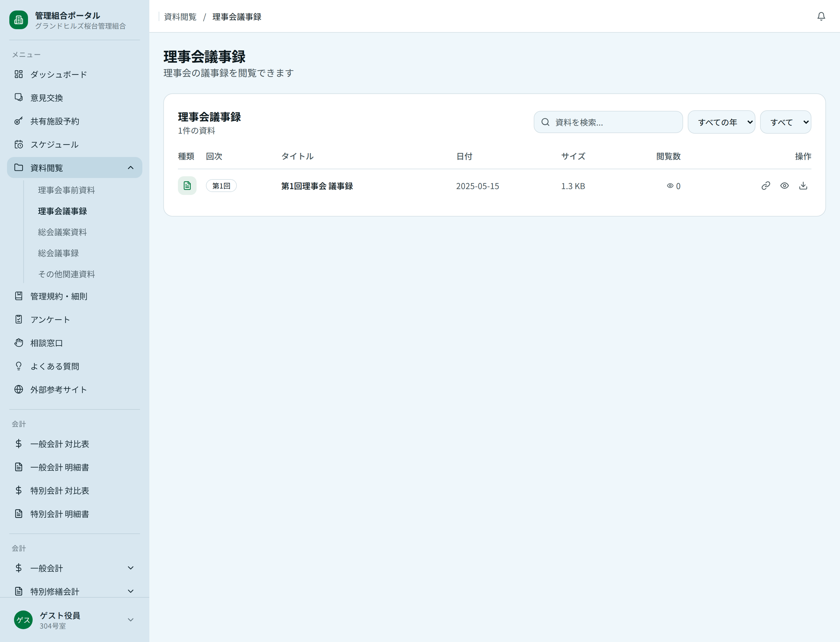Screen dimensions: 840x642
Task: Preview the 第1回理事会 議事録 with the eye icon
Action: 784,186
